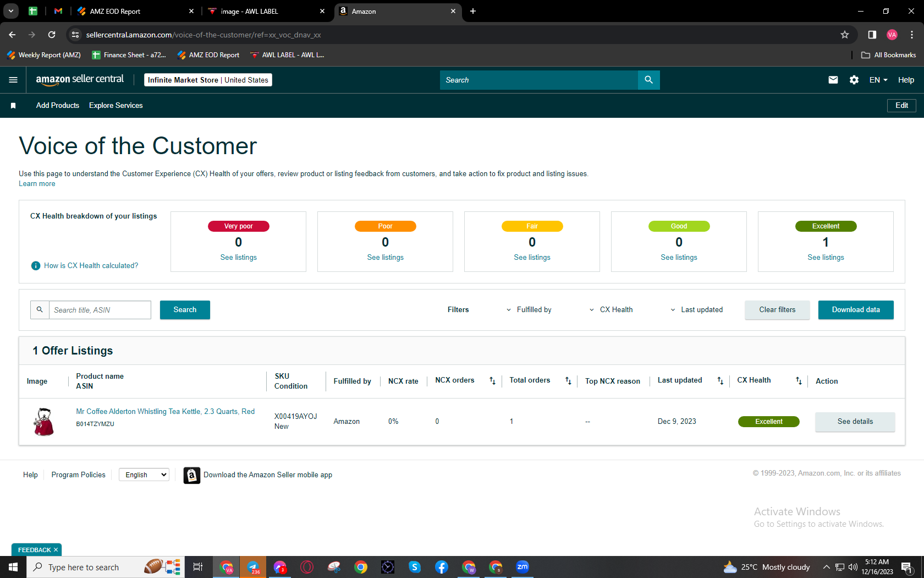Bookmark this page with the star icon
This screenshot has height=578, width=924.
click(845, 35)
